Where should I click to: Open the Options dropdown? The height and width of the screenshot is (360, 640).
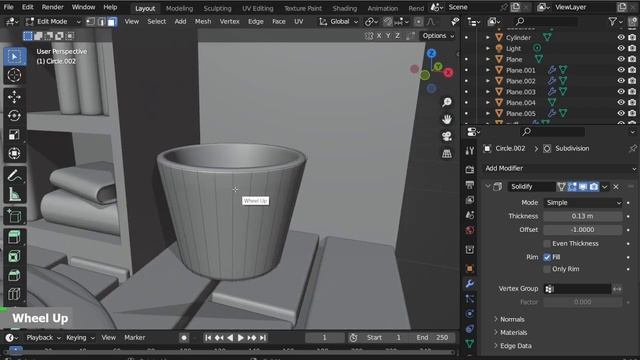[x=438, y=36]
